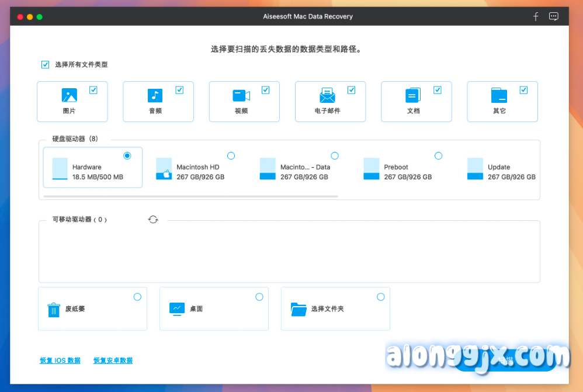Viewport: 583px width, 392px height.
Task: Refresh the removable drives list
Action: click(x=153, y=220)
